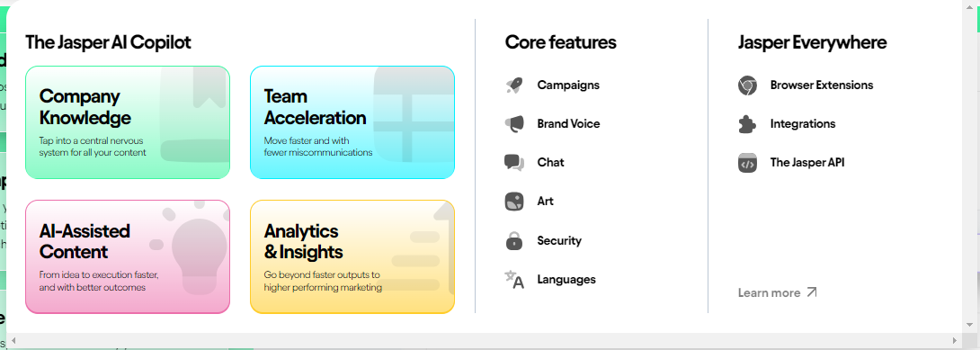The height and width of the screenshot is (350, 980).
Task: Click the Jasper API code icon
Action: (747, 163)
